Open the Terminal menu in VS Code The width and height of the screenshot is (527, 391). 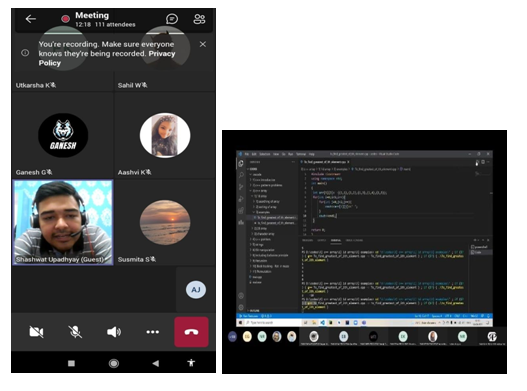300,154
